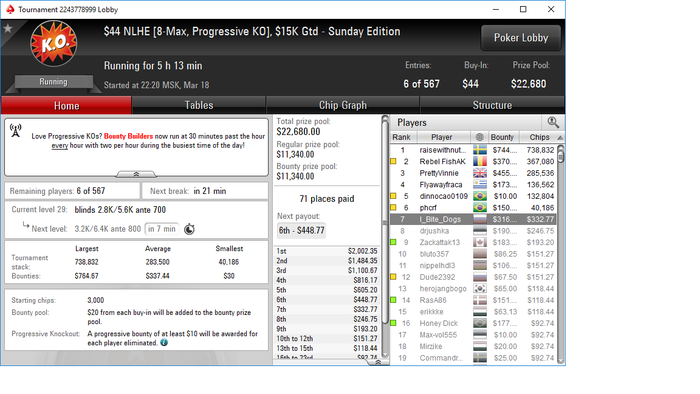Click green marker beside RasA86
The image size is (700, 394).
tap(393, 300)
